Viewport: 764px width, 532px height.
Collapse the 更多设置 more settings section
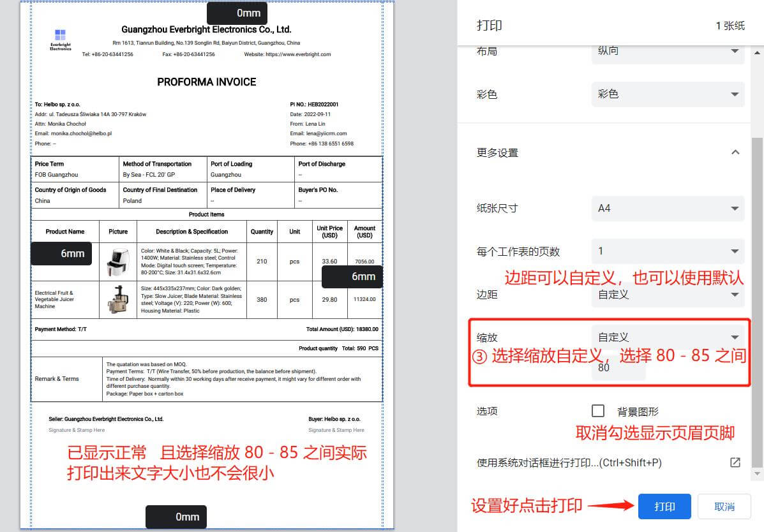click(735, 152)
